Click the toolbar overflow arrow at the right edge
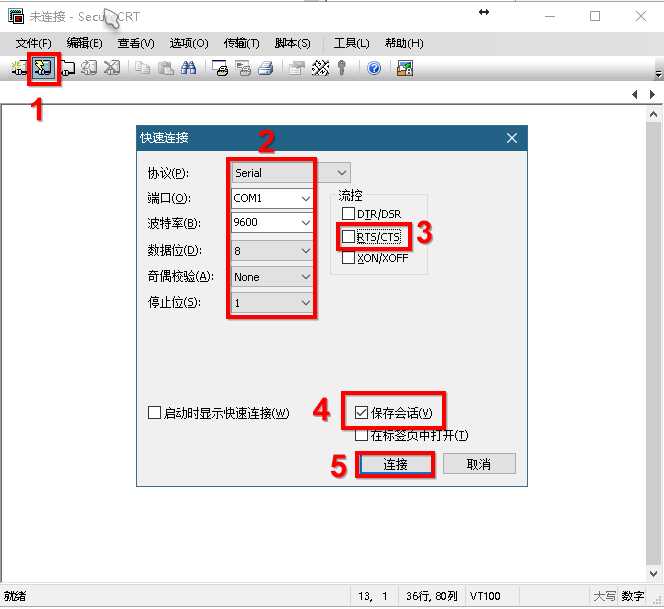This screenshot has width=664, height=609. [658, 74]
